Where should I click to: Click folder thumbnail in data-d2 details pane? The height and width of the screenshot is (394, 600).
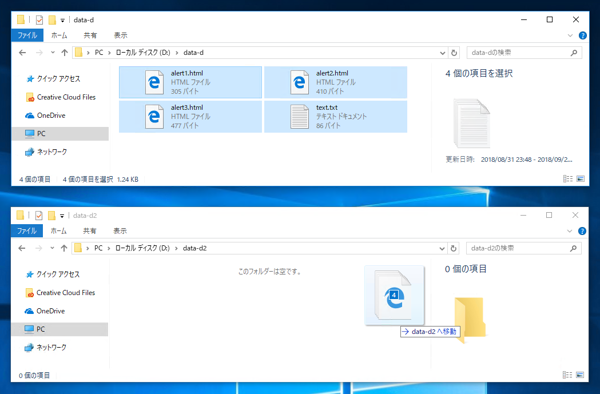coord(470,320)
